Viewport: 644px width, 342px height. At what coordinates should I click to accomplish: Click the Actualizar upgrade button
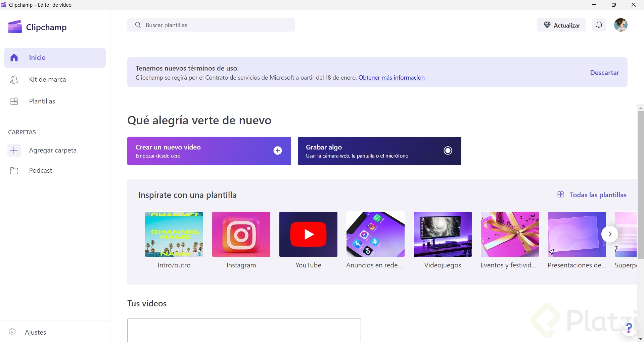pyautogui.click(x=561, y=25)
